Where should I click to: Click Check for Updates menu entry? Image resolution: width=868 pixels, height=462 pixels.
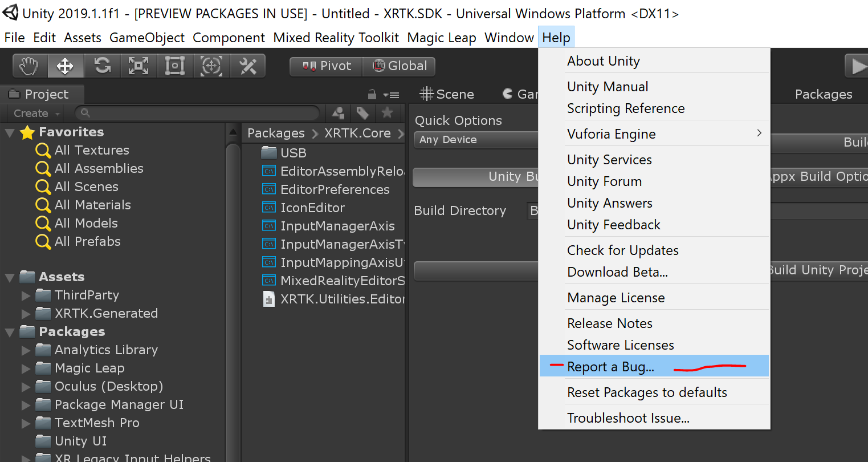click(x=654, y=250)
